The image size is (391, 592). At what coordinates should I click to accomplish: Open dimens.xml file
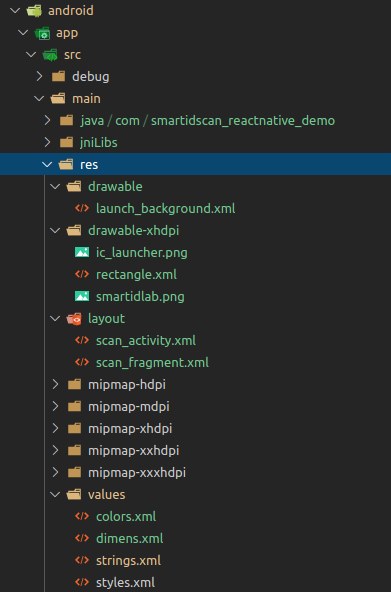click(130, 538)
